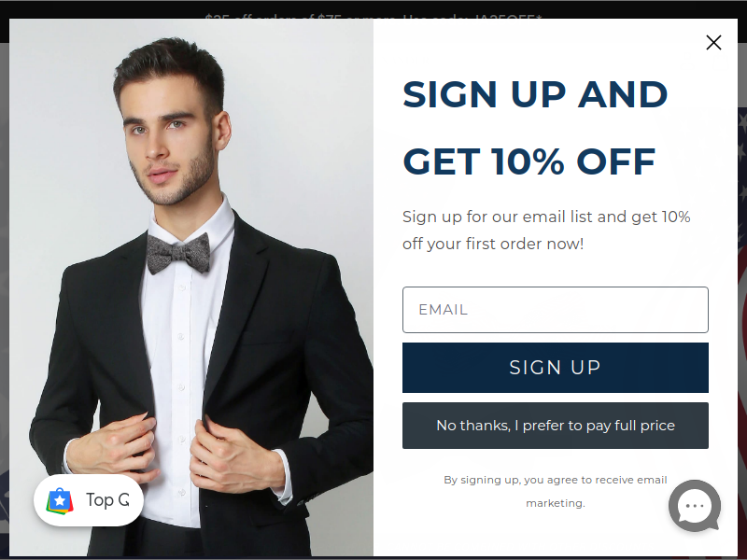Click the email marketing consent notice
Image resolution: width=747 pixels, height=560 pixels.
pyautogui.click(x=555, y=491)
